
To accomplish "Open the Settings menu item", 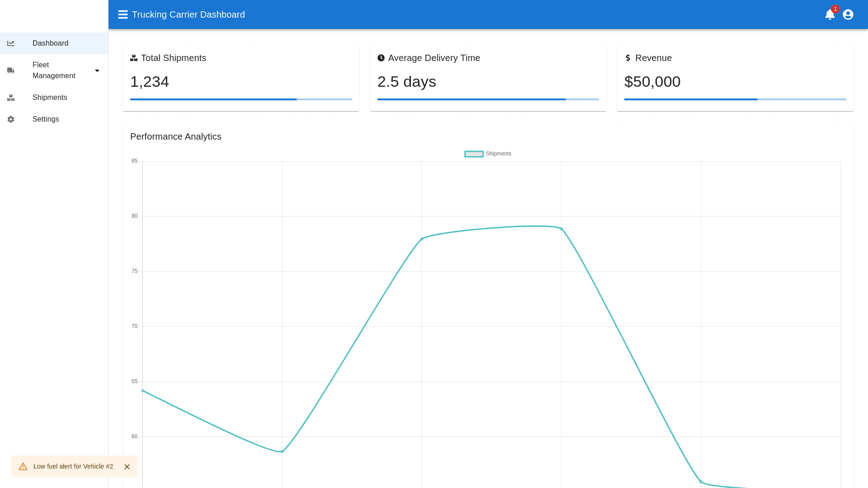I will point(46,119).
